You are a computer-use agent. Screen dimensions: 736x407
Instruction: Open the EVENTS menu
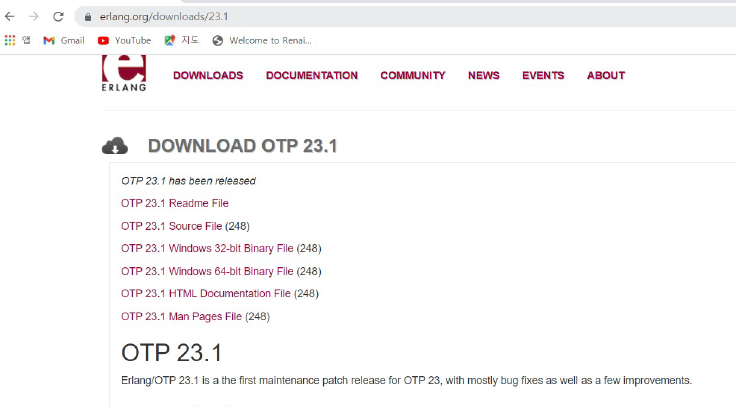pos(543,76)
